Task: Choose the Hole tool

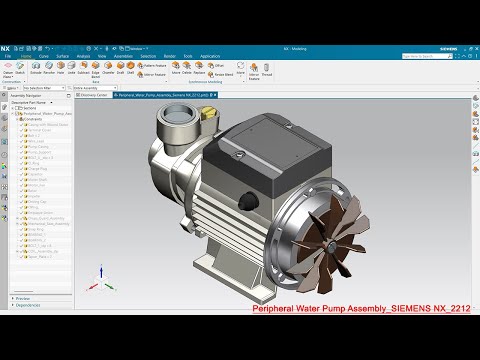Action: point(60,68)
